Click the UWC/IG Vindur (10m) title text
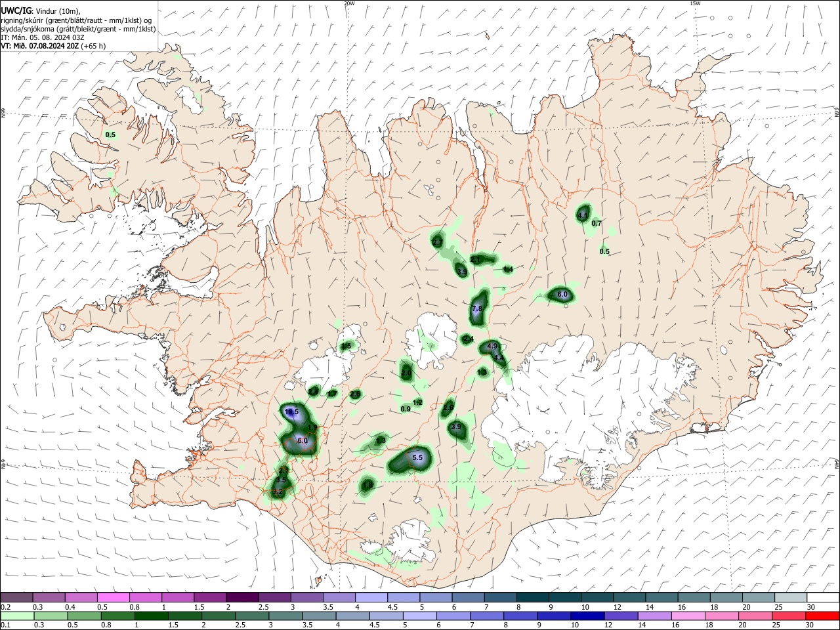This screenshot has width=840, height=630. tap(40, 11)
